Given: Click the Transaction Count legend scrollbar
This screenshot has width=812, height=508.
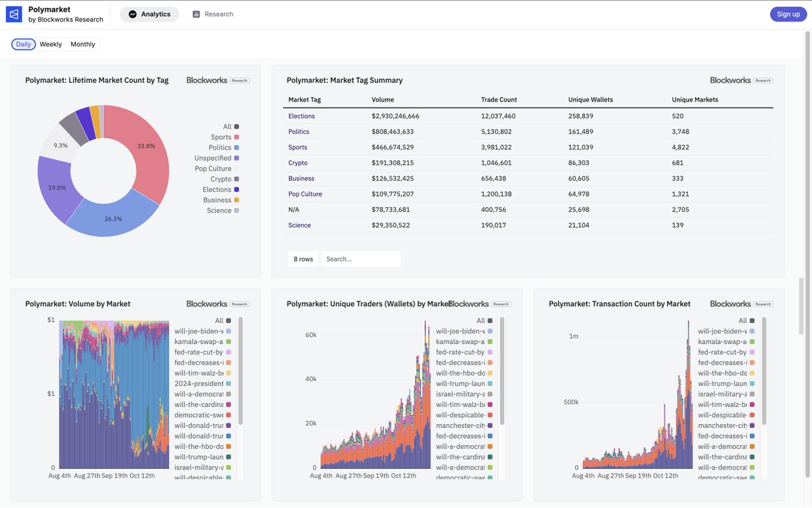Looking at the screenshot, I should [763, 371].
